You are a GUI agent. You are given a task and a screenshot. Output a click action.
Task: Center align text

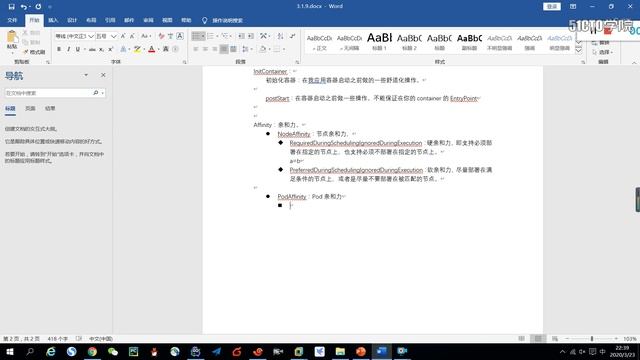pyautogui.click(x=205, y=49)
